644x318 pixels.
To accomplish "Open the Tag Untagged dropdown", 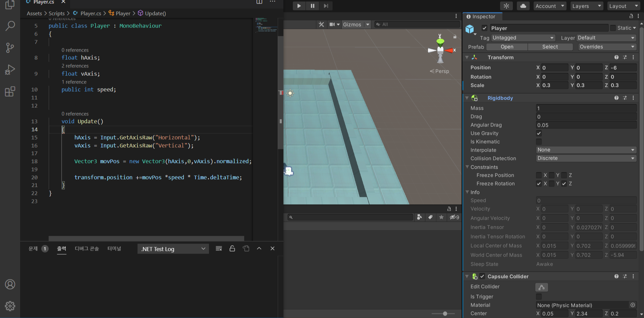I will (x=523, y=38).
